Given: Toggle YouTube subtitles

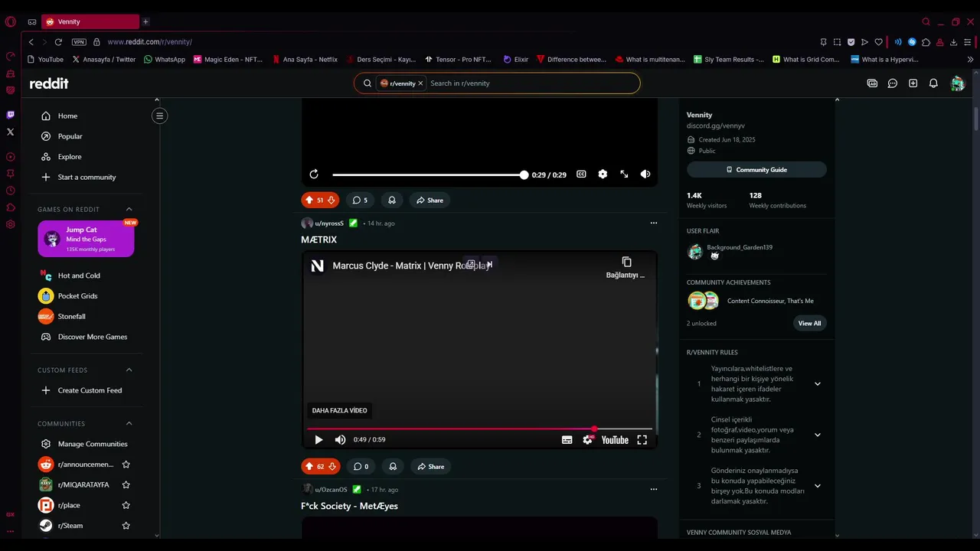Looking at the screenshot, I should 567,440.
